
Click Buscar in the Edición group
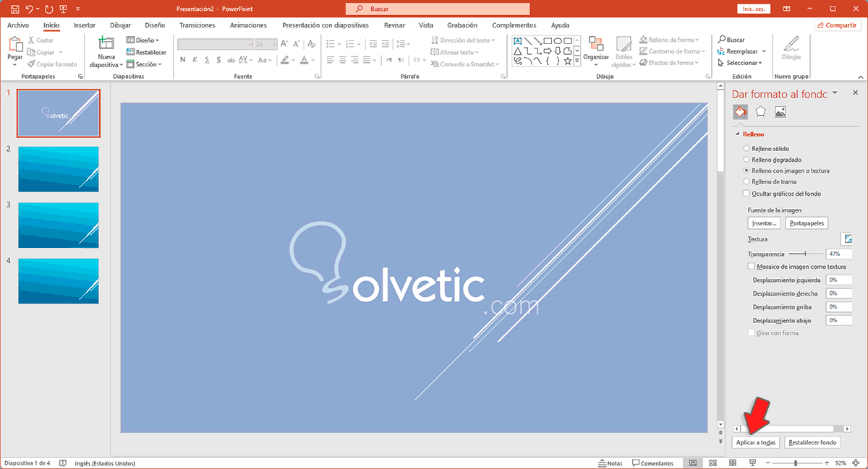731,40
